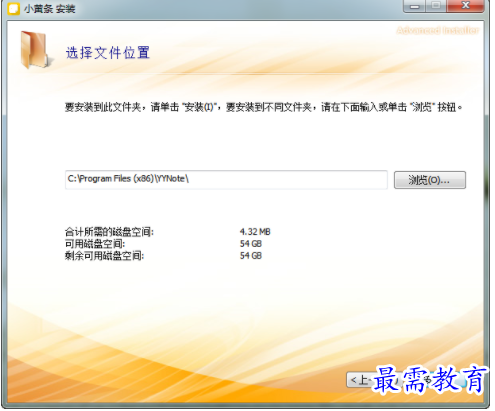Close the 小黄条 安装 installer window

[465, 6]
